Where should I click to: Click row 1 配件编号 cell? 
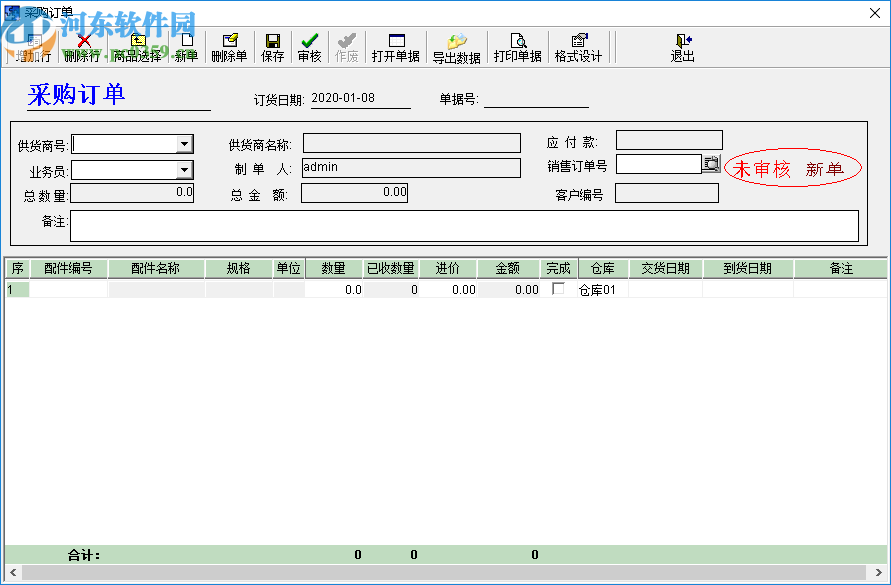coord(69,289)
